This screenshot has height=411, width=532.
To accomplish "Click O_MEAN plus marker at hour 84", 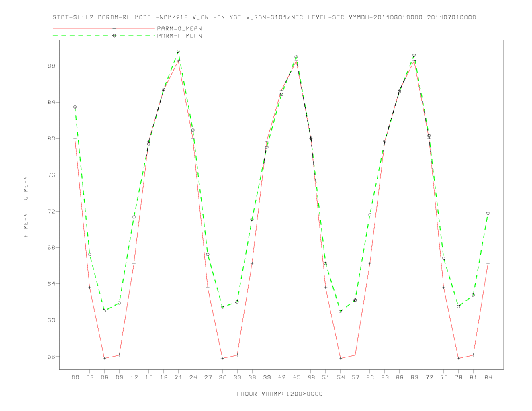I will (x=488, y=263).
